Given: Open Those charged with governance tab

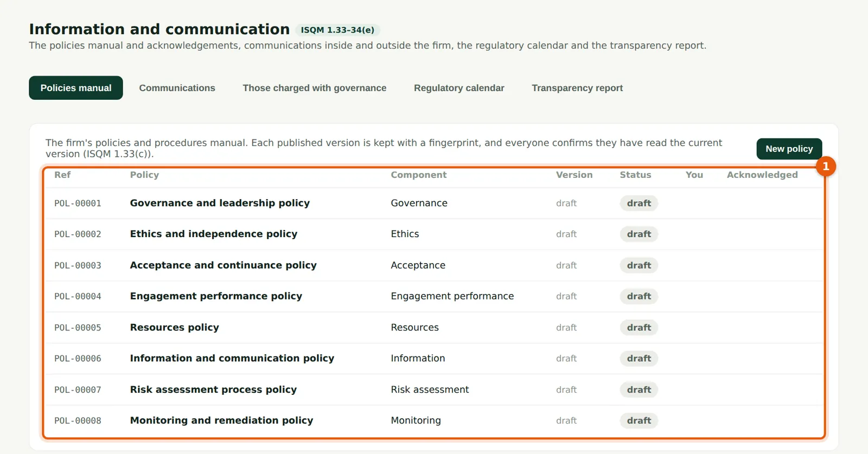Looking at the screenshot, I should (315, 88).
